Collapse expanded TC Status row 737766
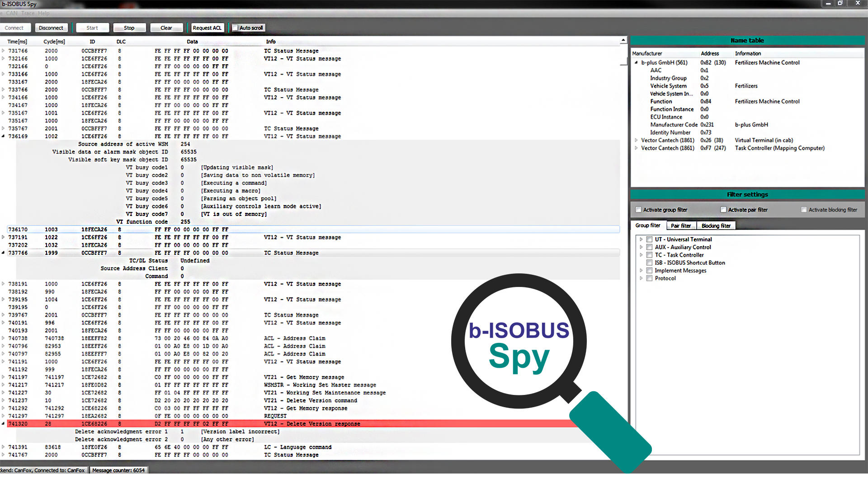Image resolution: width=868 pixels, height=488 pixels. tap(3, 253)
